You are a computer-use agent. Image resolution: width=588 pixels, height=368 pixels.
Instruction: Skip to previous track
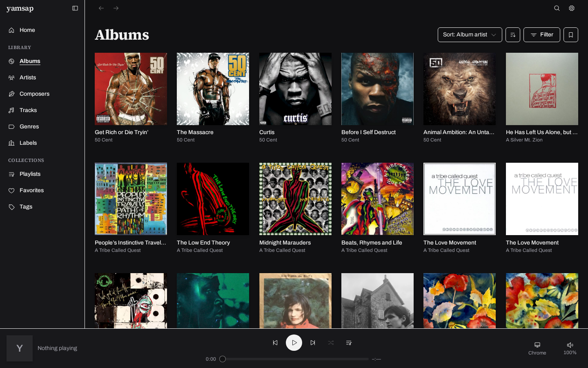click(x=275, y=343)
